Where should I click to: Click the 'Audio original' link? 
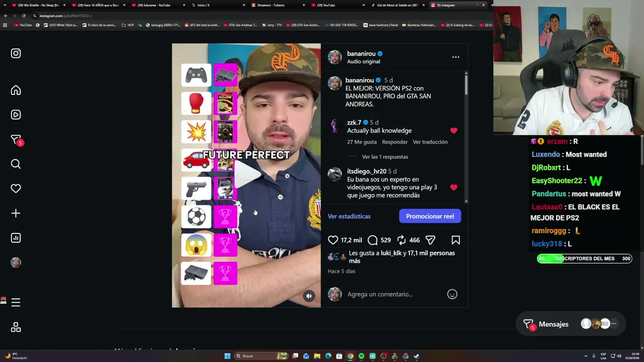(363, 62)
